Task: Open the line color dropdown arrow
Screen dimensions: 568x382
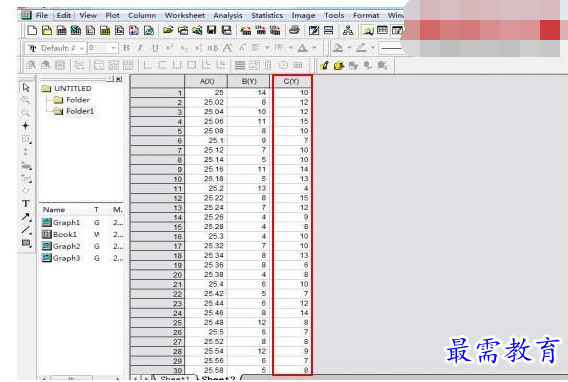Action: coord(372,48)
